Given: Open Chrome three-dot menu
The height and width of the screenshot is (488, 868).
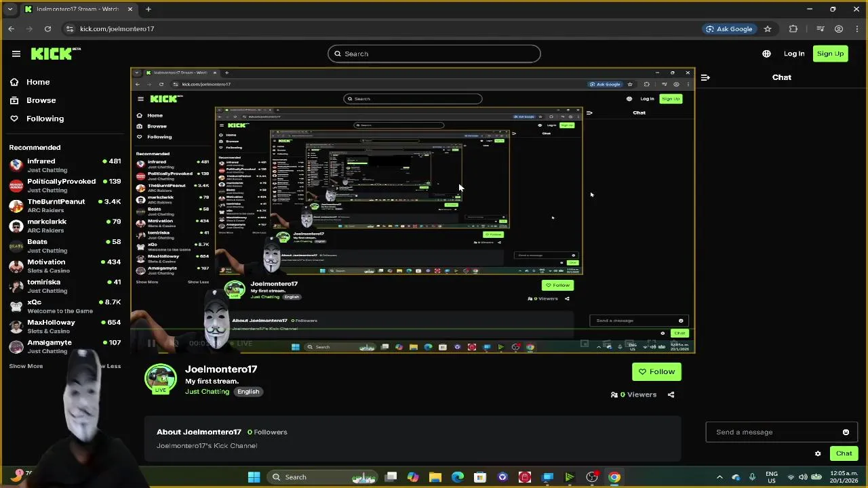Looking at the screenshot, I should 858,28.
